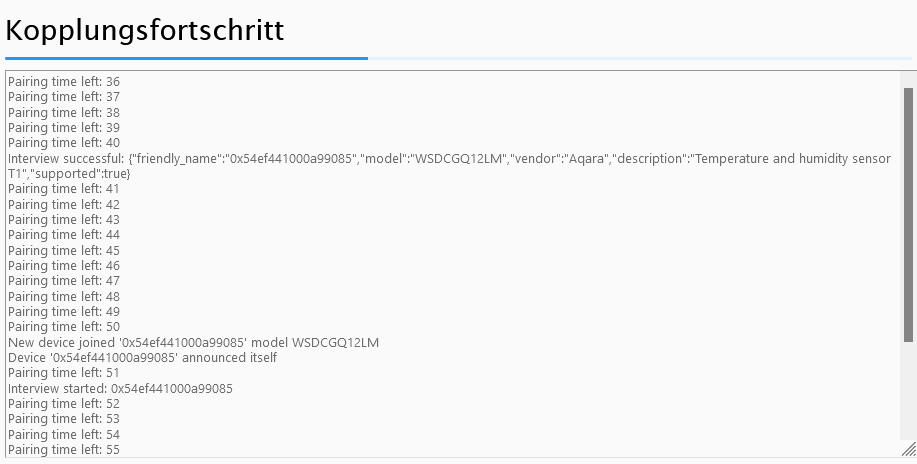The height and width of the screenshot is (464, 917).
Task: Click the scrollbar track below the thumb
Action: click(x=908, y=391)
